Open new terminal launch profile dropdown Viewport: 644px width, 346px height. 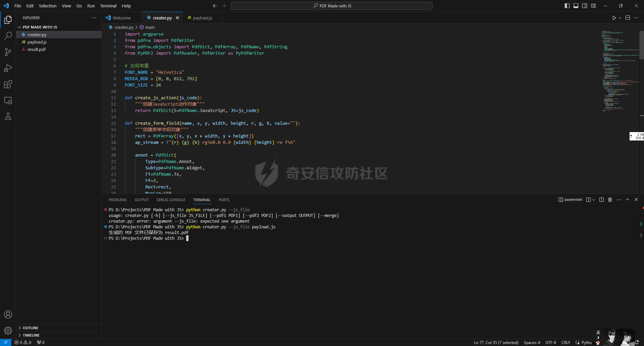pyautogui.click(x=594, y=199)
